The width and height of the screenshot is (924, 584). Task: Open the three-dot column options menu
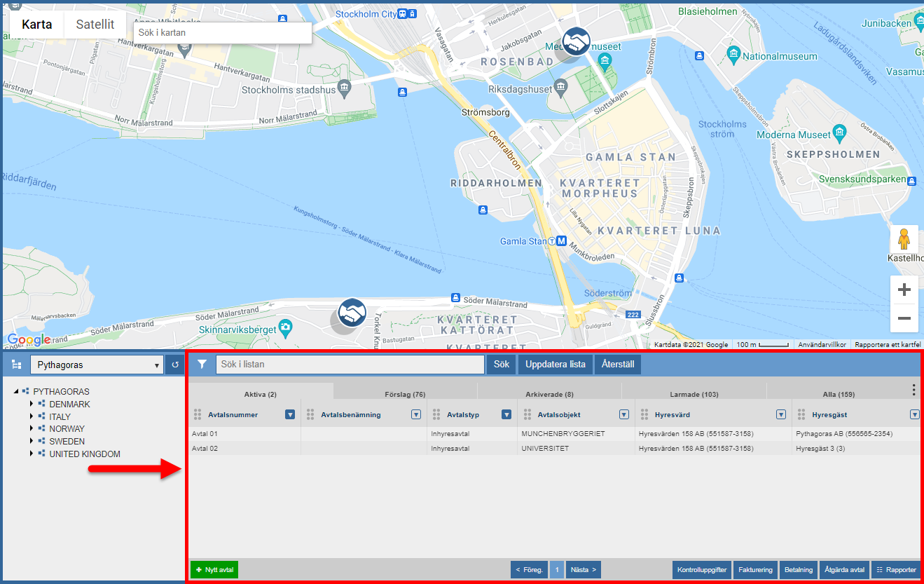coord(913,390)
